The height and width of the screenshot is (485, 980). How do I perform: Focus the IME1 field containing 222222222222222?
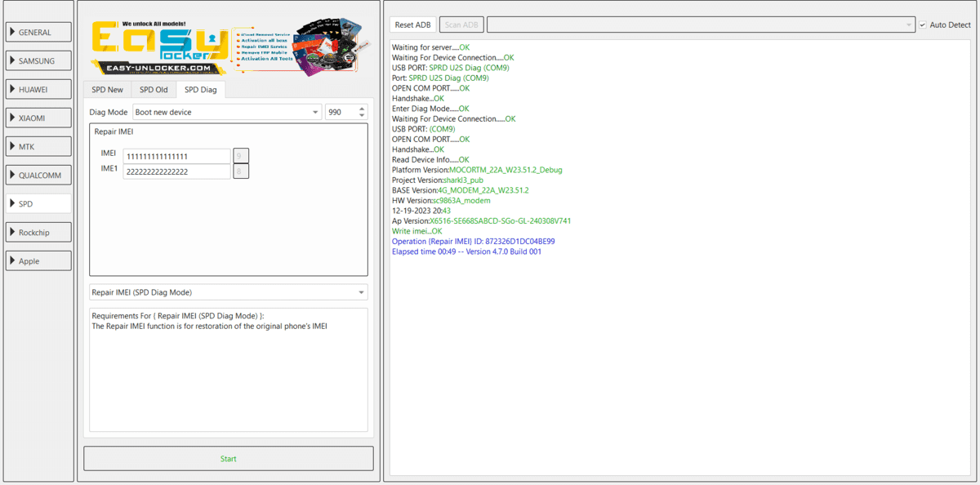176,171
